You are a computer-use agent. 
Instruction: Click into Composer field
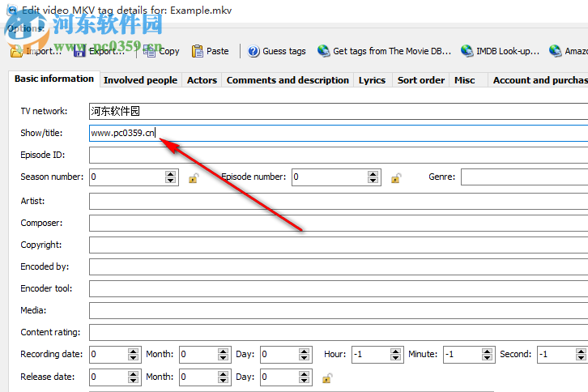pyautogui.click(x=339, y=223)
